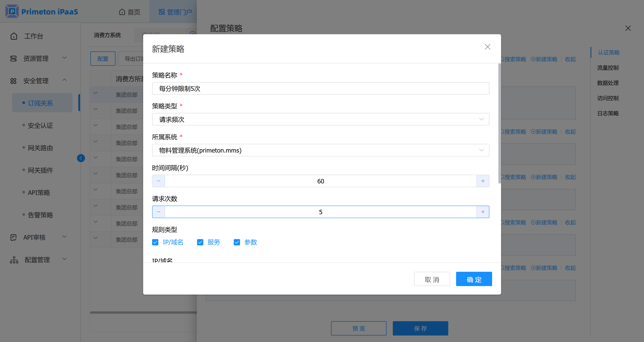Image resolution: width=644 pixels, height=342 pixels.
Task: Select 安全认证 in the sidebar menu
Action: 40,125
